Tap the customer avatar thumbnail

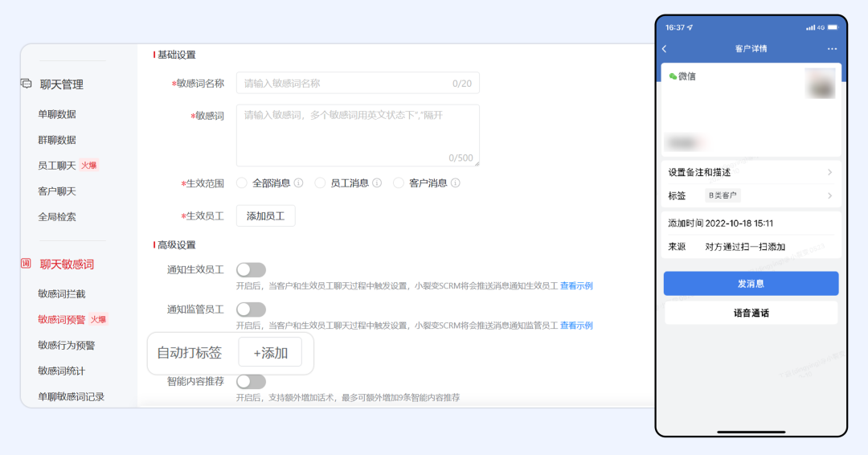[820, 83]
